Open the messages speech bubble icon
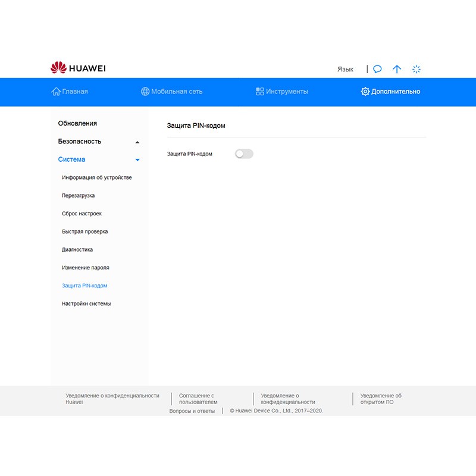 pyautogui.click(x=377, y=69)
